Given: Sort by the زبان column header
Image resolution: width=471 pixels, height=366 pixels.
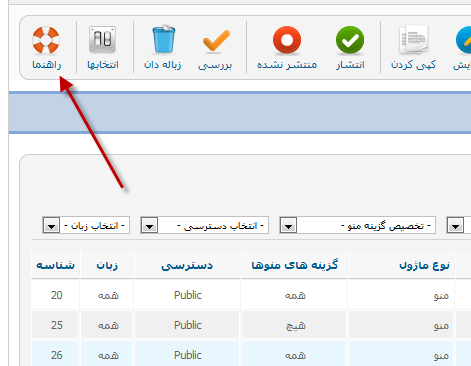Looking at the screenshot, I should 107,265.
